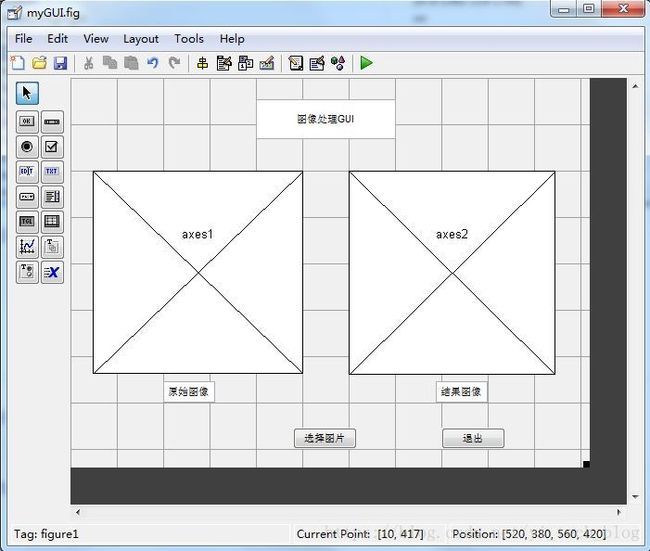Open the Property Inspector icon
This screenshot has height=551, width=650.
[317, 63]
